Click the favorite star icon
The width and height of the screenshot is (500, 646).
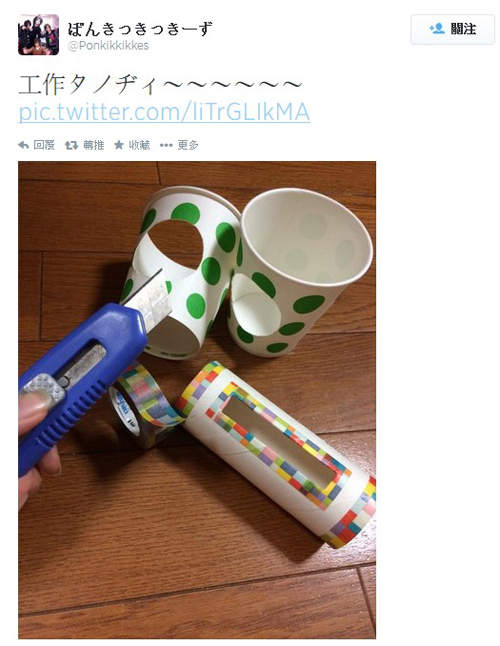(x=119, y=145)
